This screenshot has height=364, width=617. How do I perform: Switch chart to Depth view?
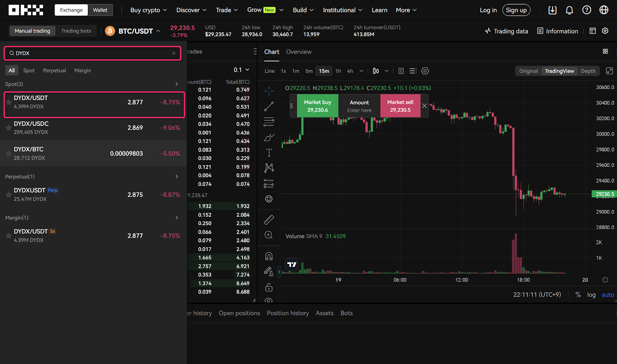[x=588, y=71]
